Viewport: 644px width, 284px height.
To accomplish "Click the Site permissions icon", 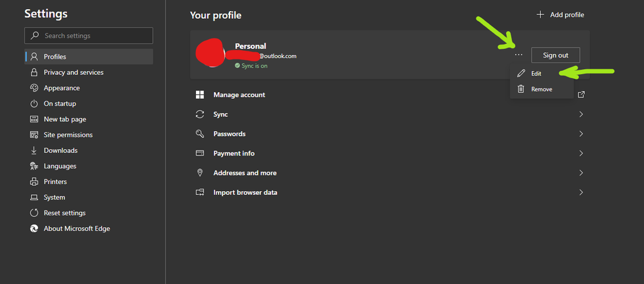I will (x=35, y=135).
